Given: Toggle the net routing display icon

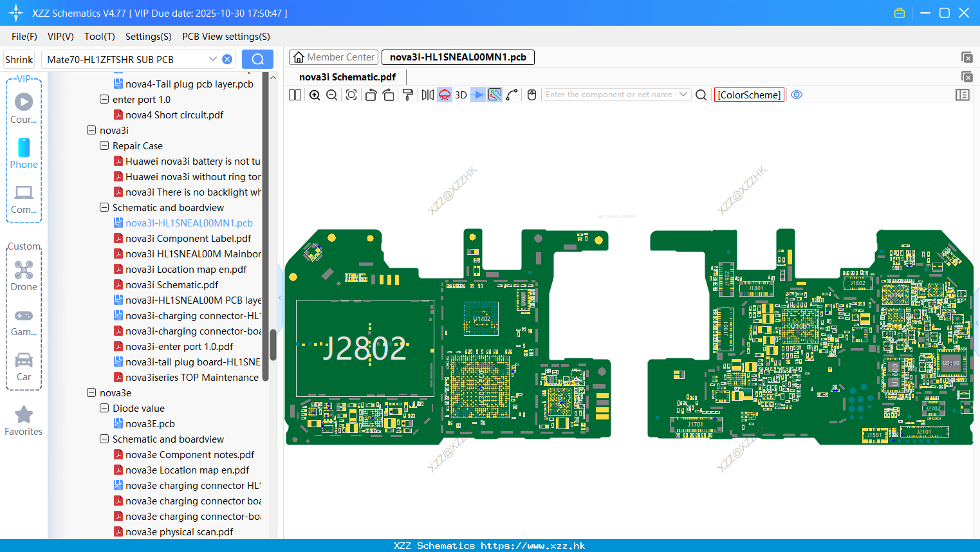Looking at the screenshot, I should 495,95.
